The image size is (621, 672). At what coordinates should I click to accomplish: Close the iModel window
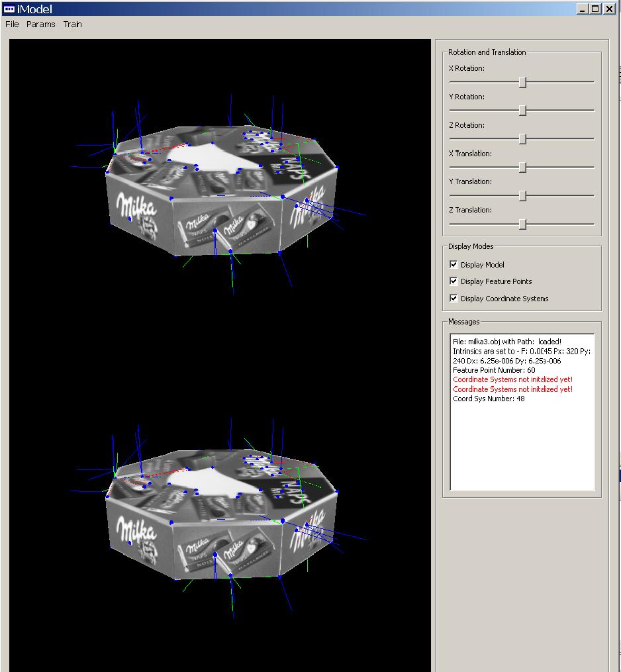click(x=609, y=9)
